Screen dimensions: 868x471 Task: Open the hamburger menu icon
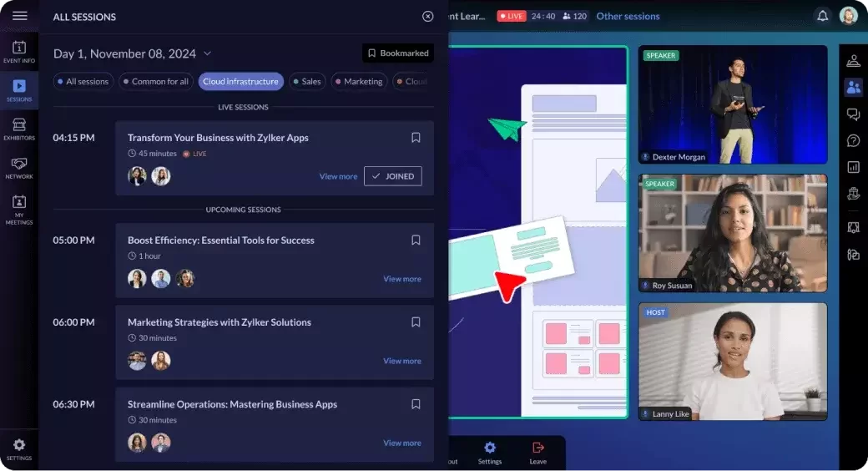tap(19, 16)
